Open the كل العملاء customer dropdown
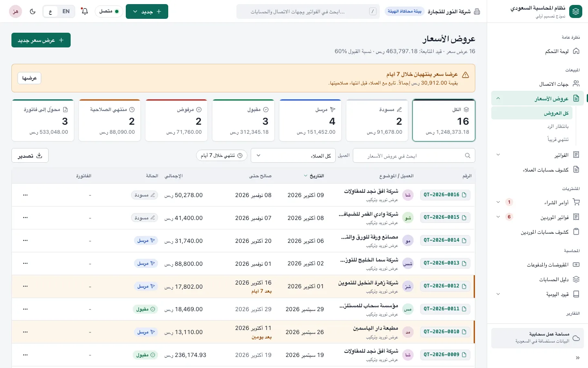The width and height of the screenshot is (588, 368). (x=293, y=155)
